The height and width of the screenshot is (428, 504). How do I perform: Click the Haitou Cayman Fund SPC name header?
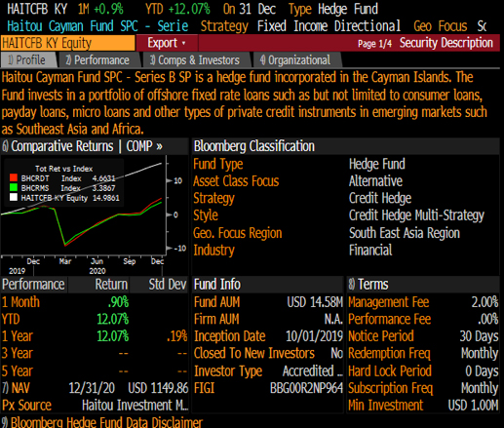pyautogui.click(x=97, y=26)
